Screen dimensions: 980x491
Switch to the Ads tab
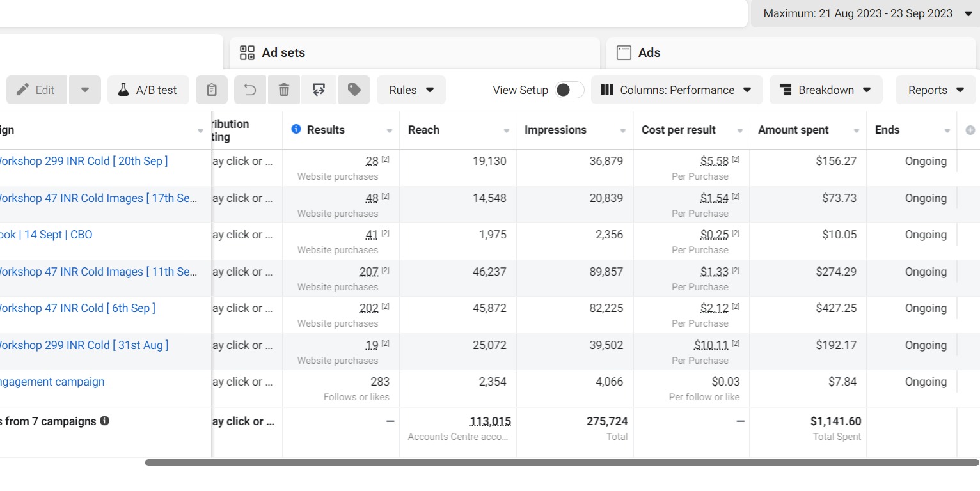coord(649,53)
